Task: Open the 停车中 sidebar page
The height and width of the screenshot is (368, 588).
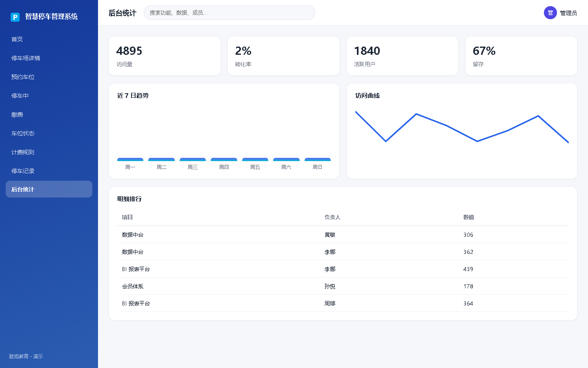Action: (49, 96)
